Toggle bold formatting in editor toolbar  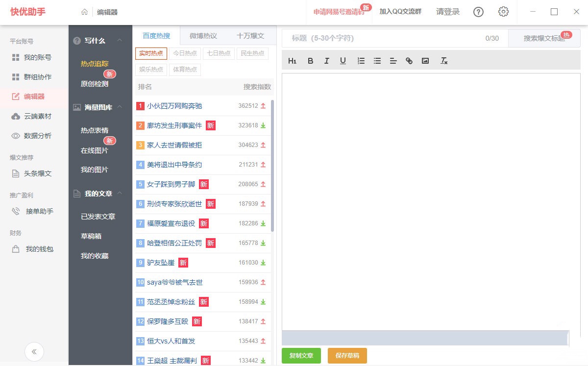click(x=310, y=61)
